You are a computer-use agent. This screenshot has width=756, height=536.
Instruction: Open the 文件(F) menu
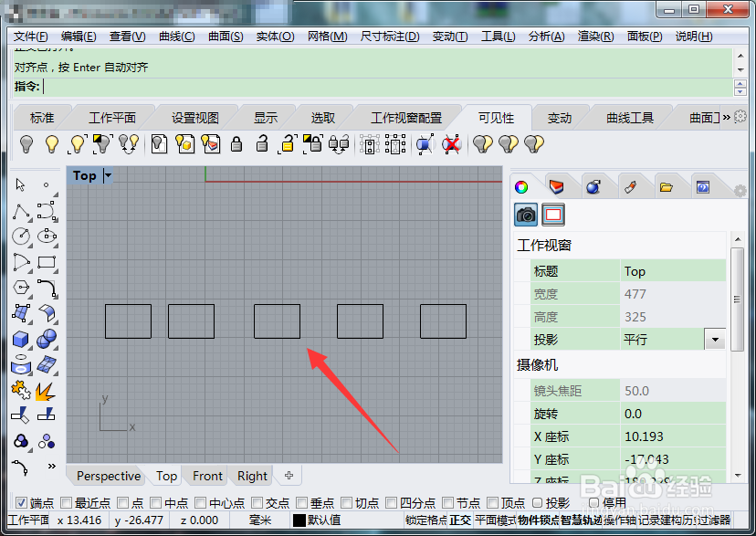pyautogui.click(x=30, y=37)
